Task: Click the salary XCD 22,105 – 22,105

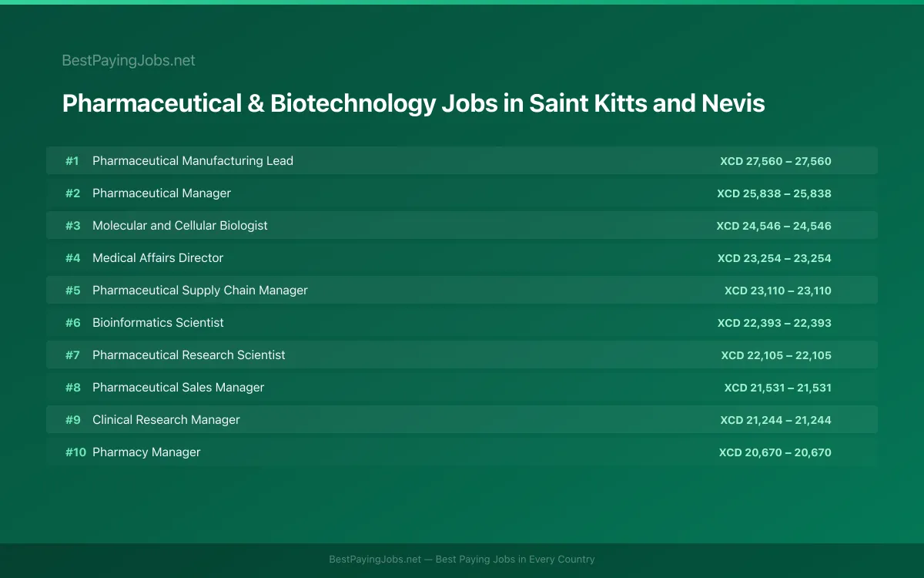Action: [x=776, y=355]
